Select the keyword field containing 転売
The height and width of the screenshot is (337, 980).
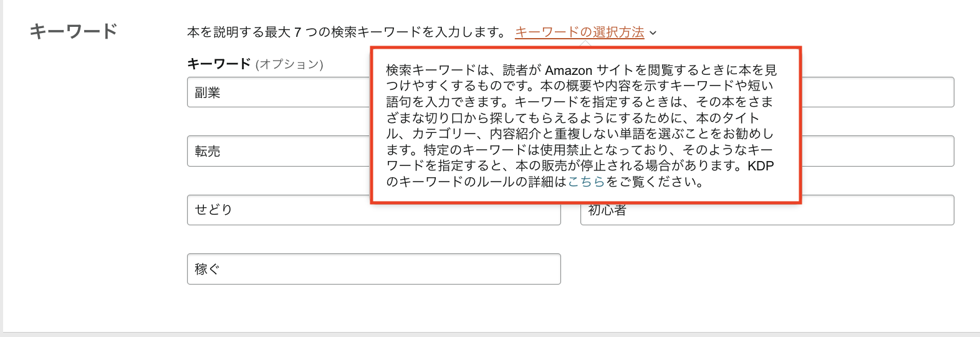(279, 151)
